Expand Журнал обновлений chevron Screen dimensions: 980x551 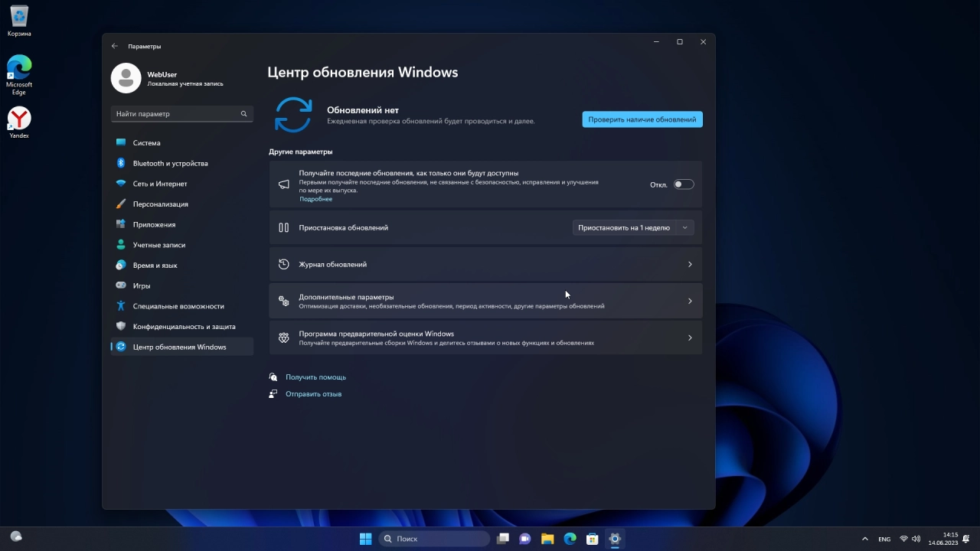(690, 264)
